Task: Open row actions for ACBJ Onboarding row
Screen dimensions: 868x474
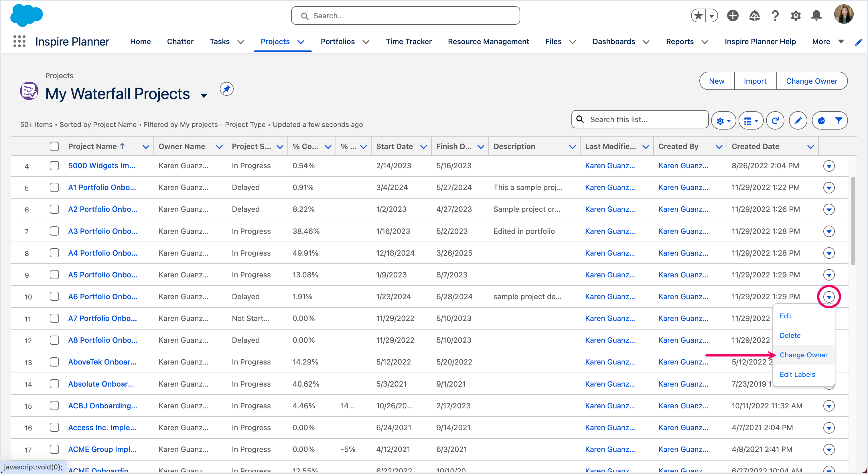Action: [828, 406]
